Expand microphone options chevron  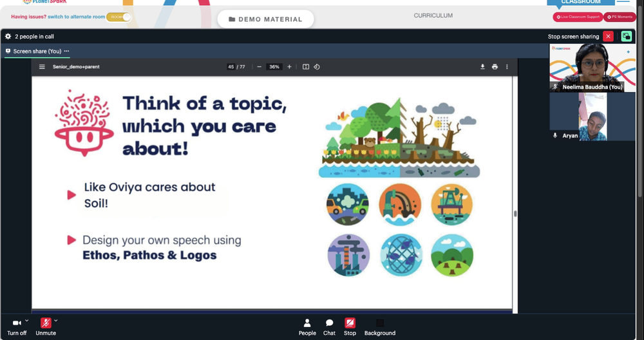click(x=56, y=321)
